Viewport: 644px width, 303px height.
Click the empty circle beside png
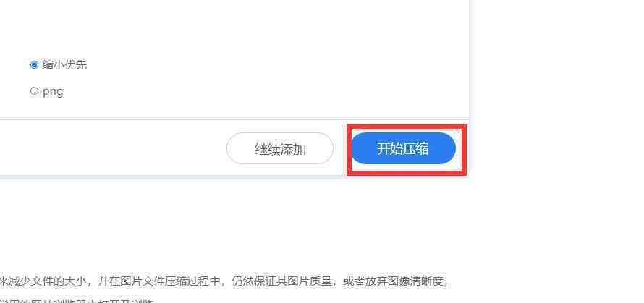[34, 90]
